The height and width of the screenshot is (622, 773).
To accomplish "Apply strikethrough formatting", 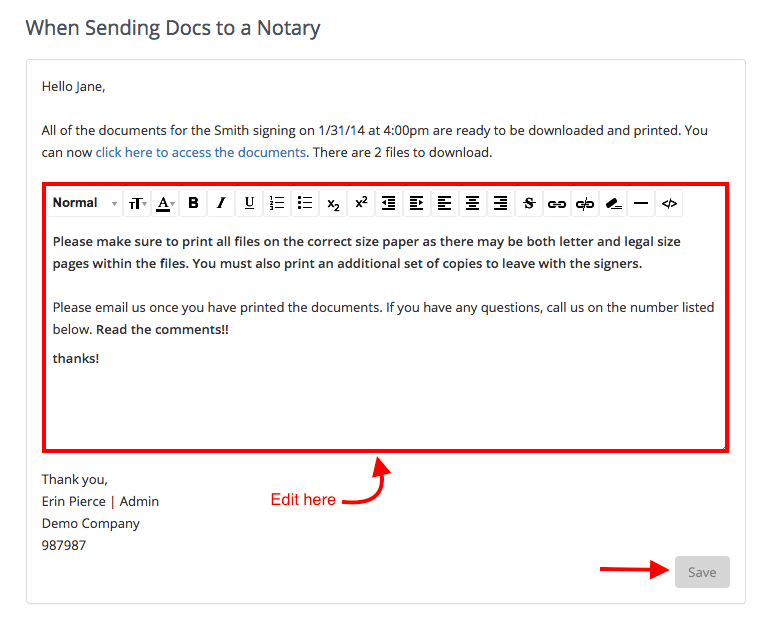I will (529, 203).
